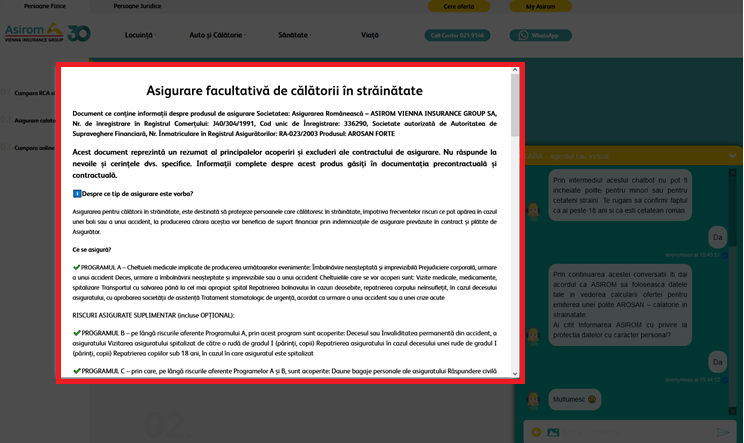This screenshot has width=744, height=443.
Task: Click the 'PROGRAMUL B' paragraph text
Action: (285, 343)
